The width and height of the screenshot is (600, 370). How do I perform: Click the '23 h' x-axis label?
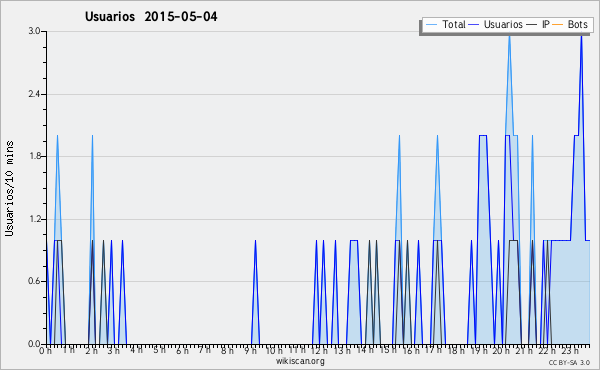click(570, 350)
